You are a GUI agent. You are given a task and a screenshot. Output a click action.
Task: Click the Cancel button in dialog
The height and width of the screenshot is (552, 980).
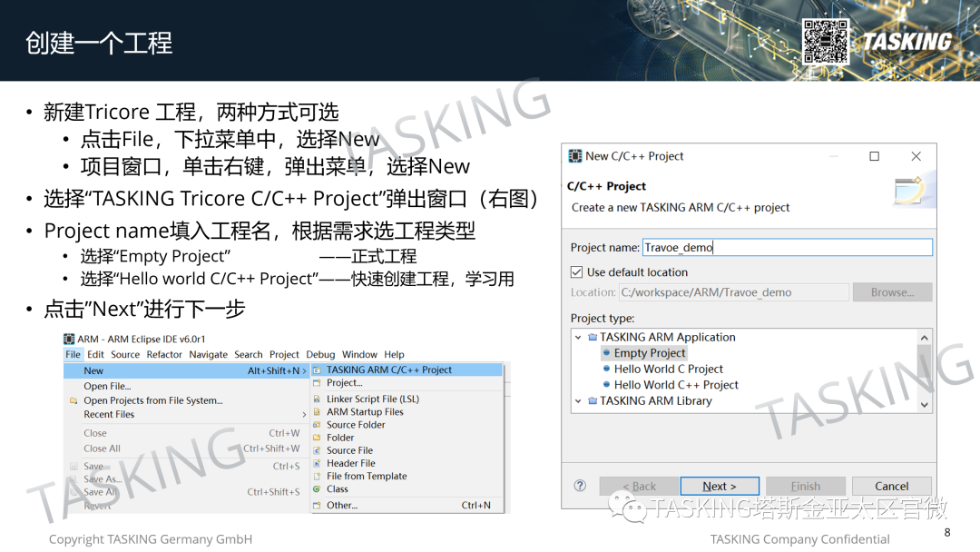[891, 486]
